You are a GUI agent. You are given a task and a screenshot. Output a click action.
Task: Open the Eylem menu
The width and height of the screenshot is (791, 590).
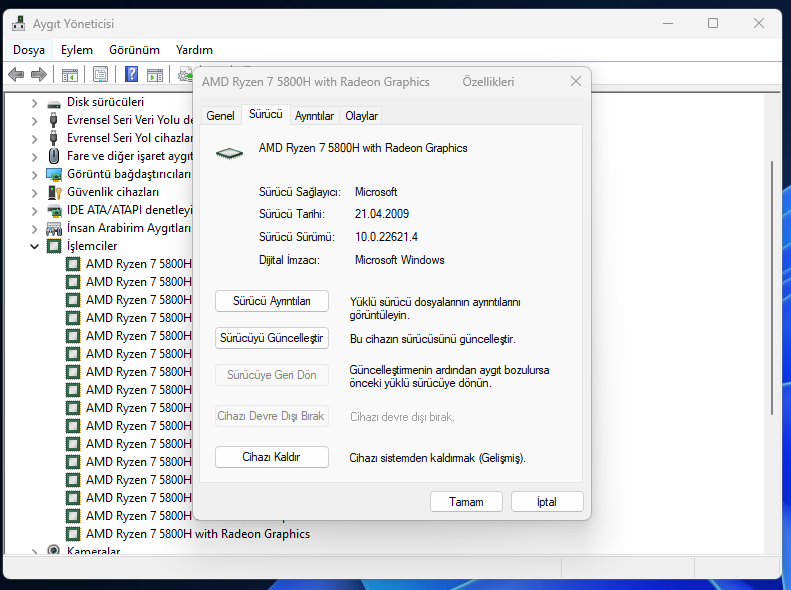tap(77, 50)
